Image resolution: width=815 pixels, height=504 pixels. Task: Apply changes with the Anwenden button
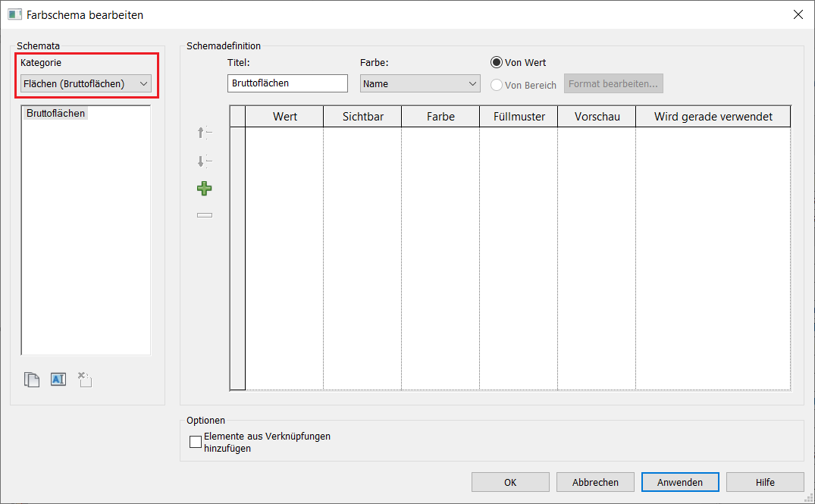pos(679,482)
